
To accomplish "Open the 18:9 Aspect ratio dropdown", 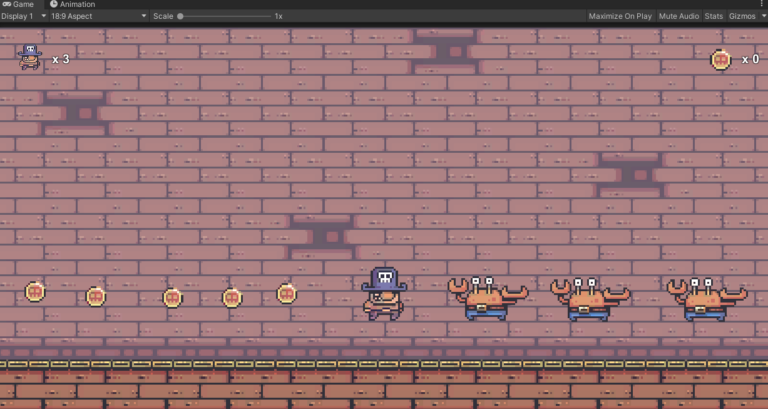I will [x=98, y=16].
